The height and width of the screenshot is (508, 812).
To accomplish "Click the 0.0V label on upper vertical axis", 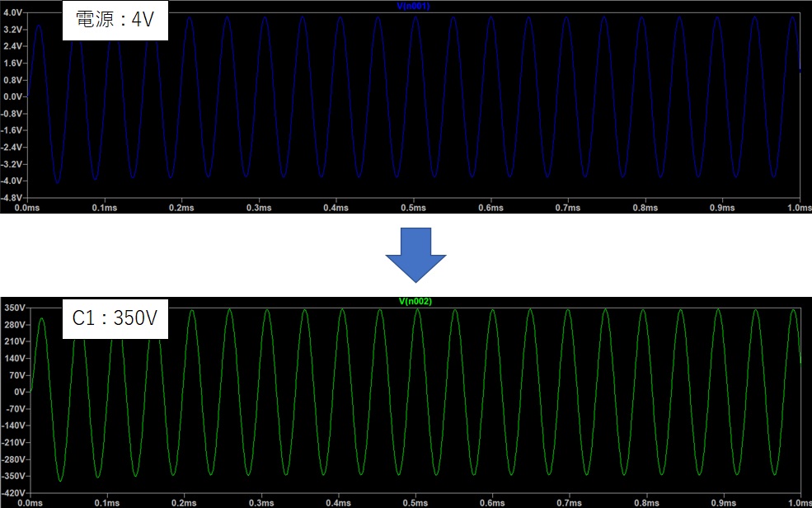I will 12,96.
